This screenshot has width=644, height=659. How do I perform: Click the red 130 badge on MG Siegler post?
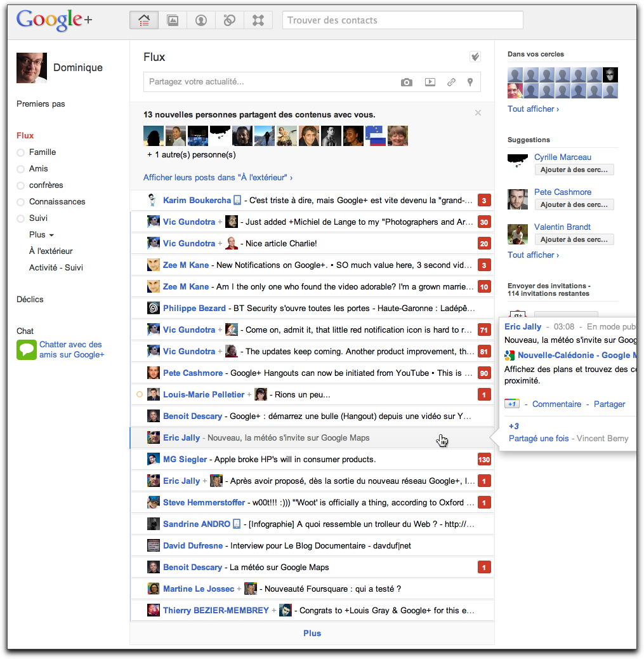(484, 460)
